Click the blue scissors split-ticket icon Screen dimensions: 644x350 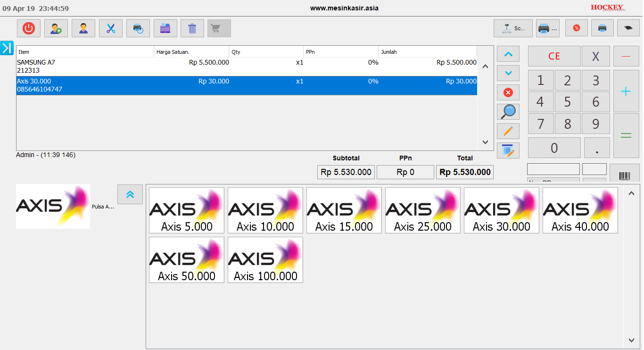(111, 28)
